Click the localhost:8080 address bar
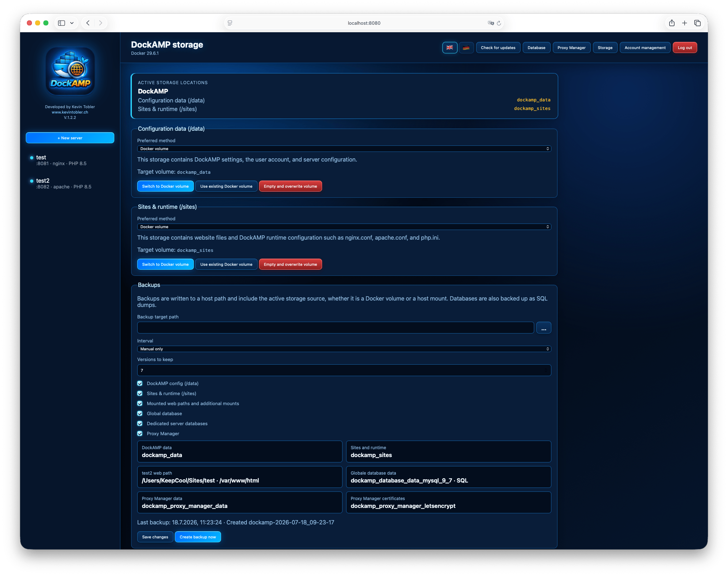The image size is (728, 576). pyautogui.click(x=364, y=23)
